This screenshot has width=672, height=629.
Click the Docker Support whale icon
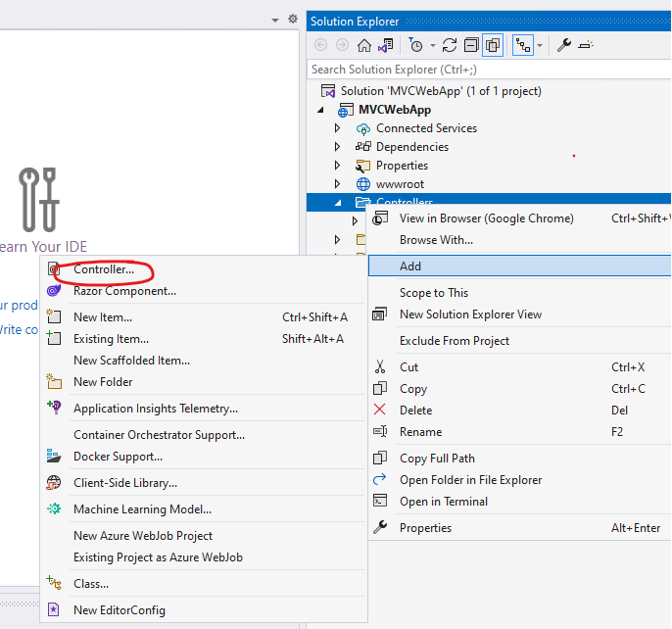point(54,456)
